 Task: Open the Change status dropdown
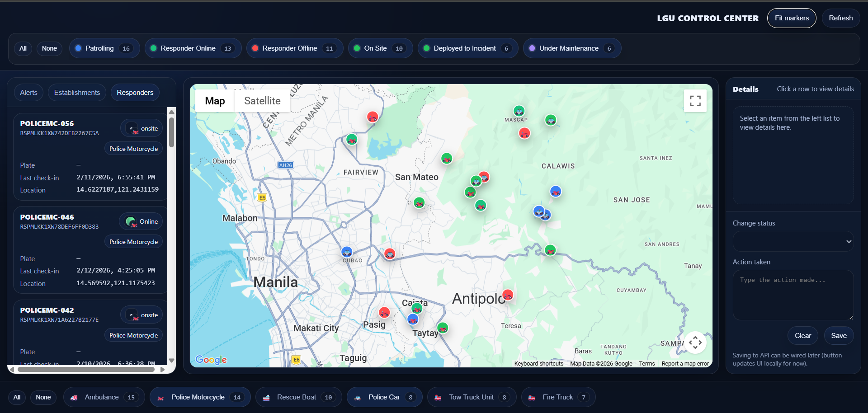[x=793, y=241]
